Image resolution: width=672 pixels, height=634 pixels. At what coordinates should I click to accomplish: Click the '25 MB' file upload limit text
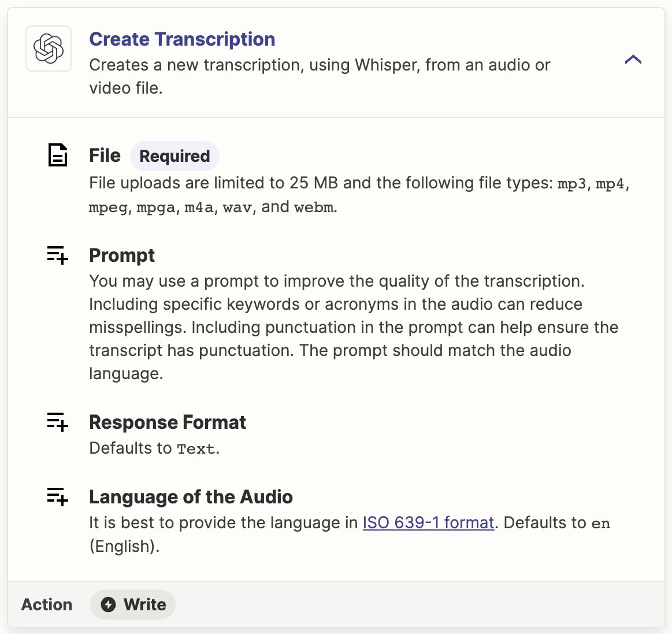pos(314,183)
